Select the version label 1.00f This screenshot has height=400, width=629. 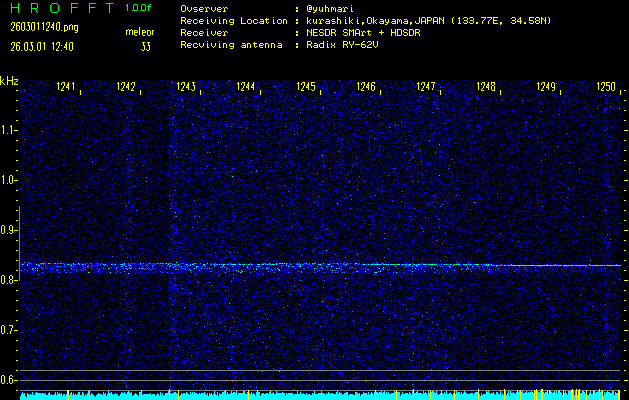tap(138, 8)
